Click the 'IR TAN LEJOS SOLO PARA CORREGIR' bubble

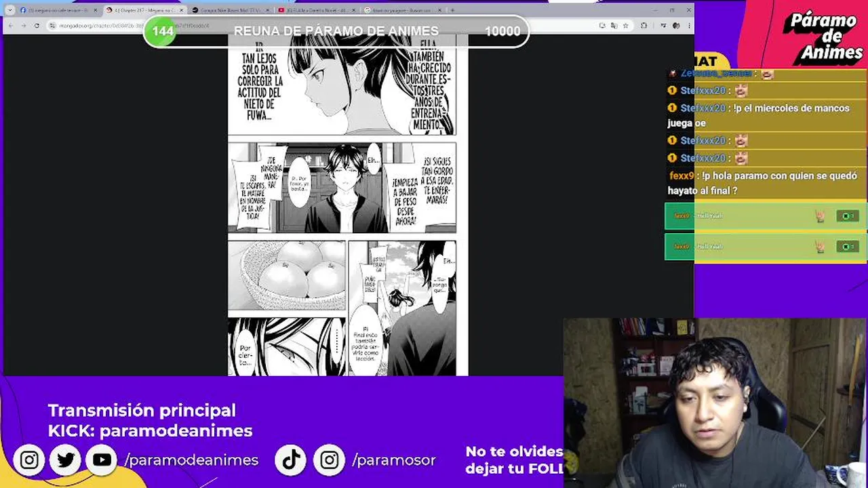click(x=260, y=81)
